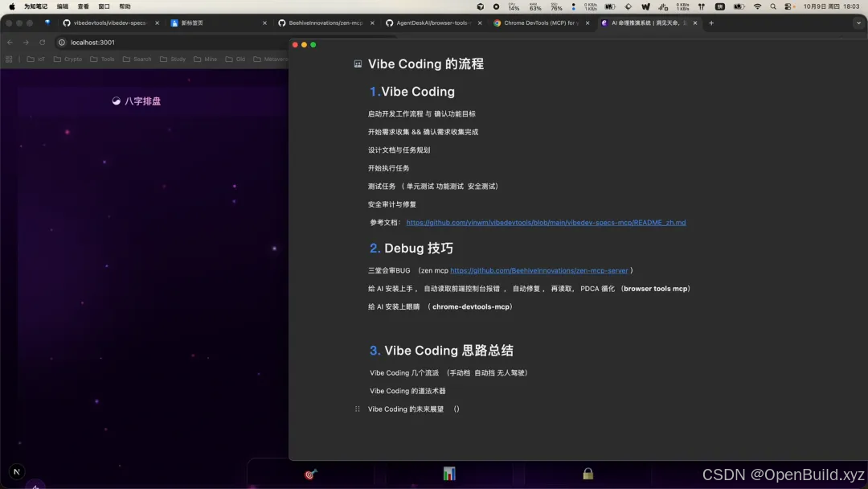The height and width of the screenshot is (489, 868).
Task: Close the Chrome DevTools (MCP) tab
Action: click(588, 23)
